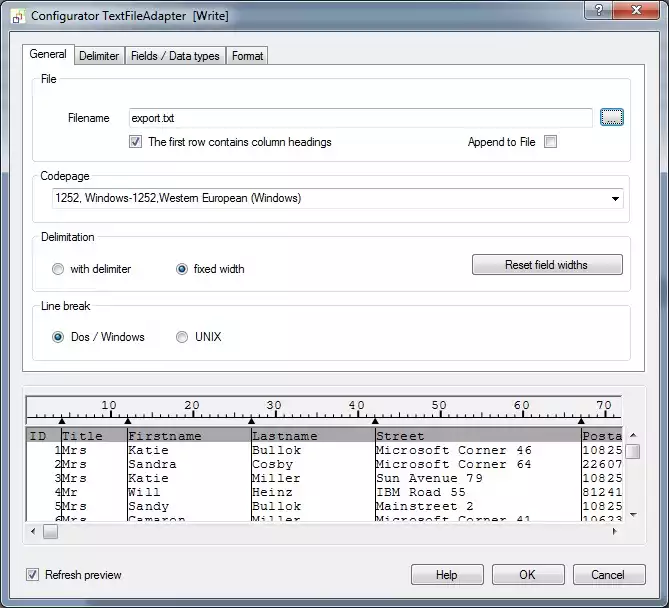Click horizontal scrollbar left arrow in preview
This screenshot has width=669, height=608.
(33, 532)
